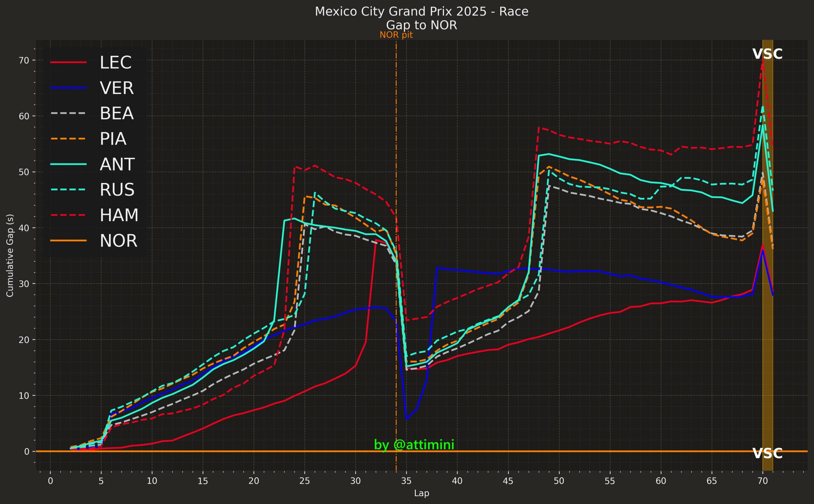This screenshot has width=814, height=504.
Task: Click the orange NOR legend line swatch
Action: (68, 241)
